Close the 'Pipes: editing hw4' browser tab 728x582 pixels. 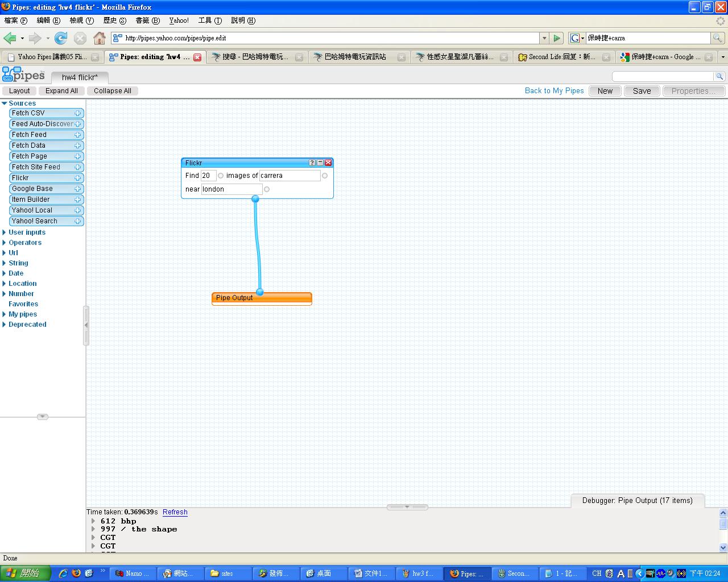point(197,57)
